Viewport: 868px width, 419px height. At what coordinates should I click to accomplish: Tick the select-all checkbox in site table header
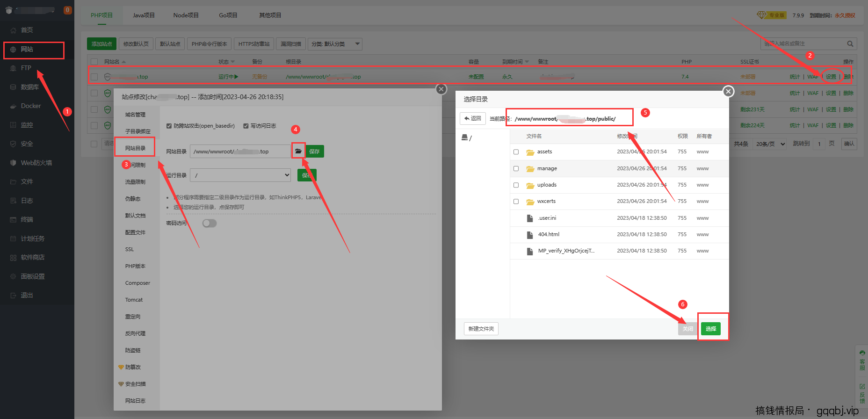click(x=94, y=62)
